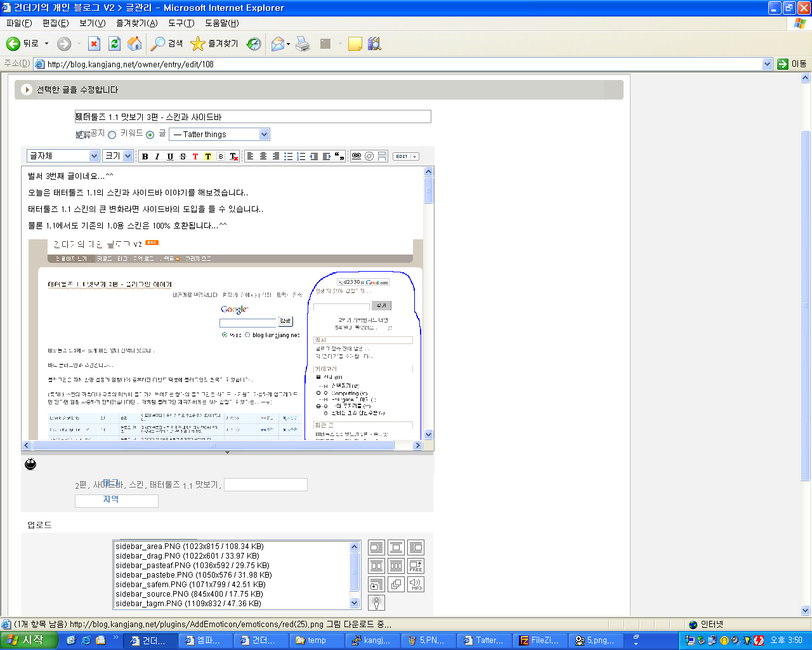
Task: Select the underline formatting tool
Action: click(169, 156)
